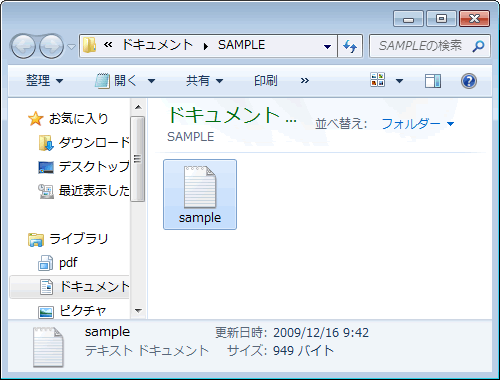Select SAMPLE in the address breadcrumb
This screenshot has width=500, height=380.
[241, 45]
